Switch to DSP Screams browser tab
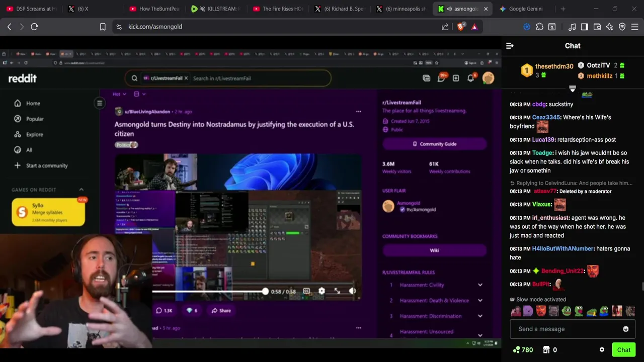 (31, 9)
